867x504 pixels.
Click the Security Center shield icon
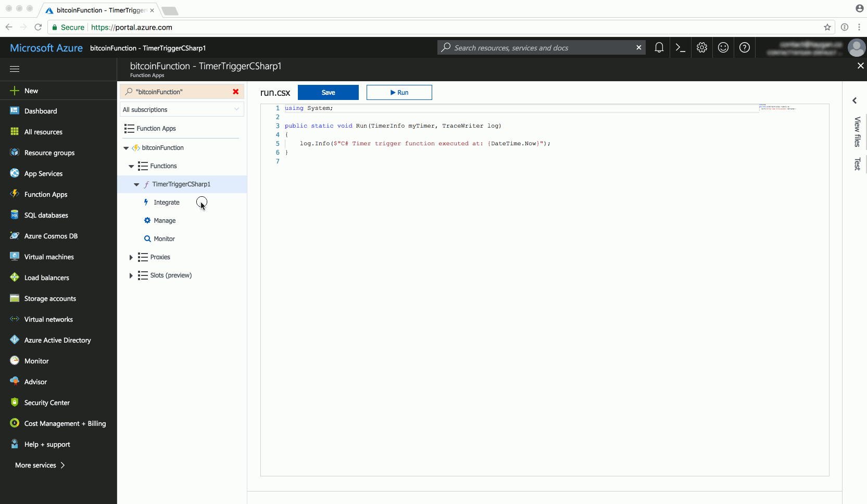pos(15,402)
